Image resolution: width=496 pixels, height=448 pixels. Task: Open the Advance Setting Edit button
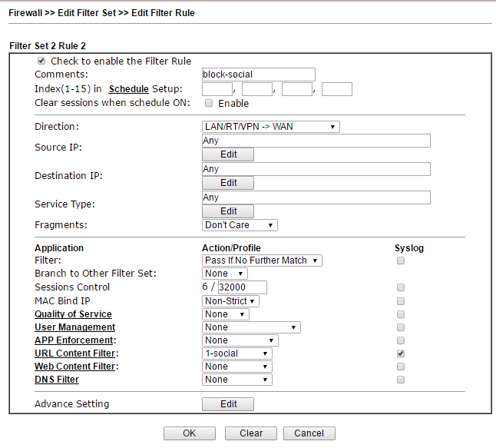click(x=228, y=404)
